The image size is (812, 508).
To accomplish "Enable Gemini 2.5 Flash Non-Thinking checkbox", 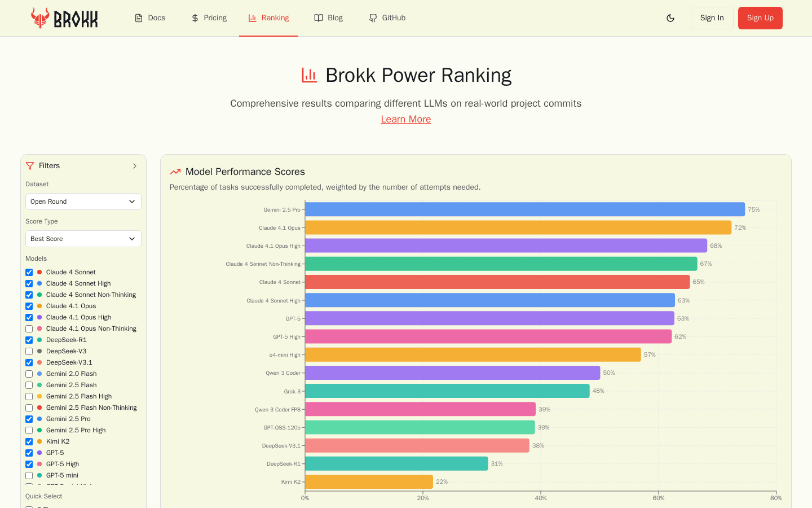I will coord(29,408).
